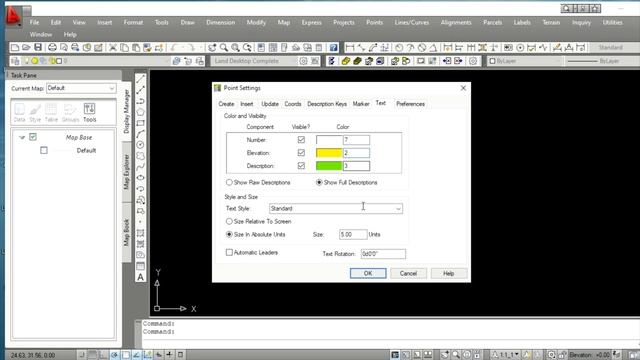Viewport: 640px width, 360px height.
Task: Click the Paste clipboard icon
Action: [x=136, y=48]
